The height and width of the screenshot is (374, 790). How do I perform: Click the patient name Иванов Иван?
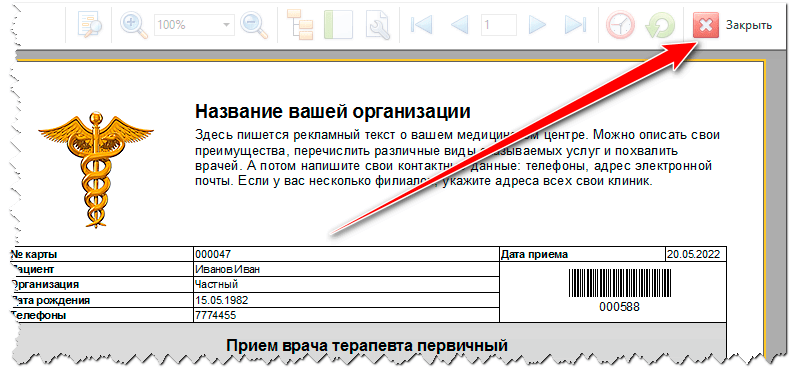coord(227,269)
